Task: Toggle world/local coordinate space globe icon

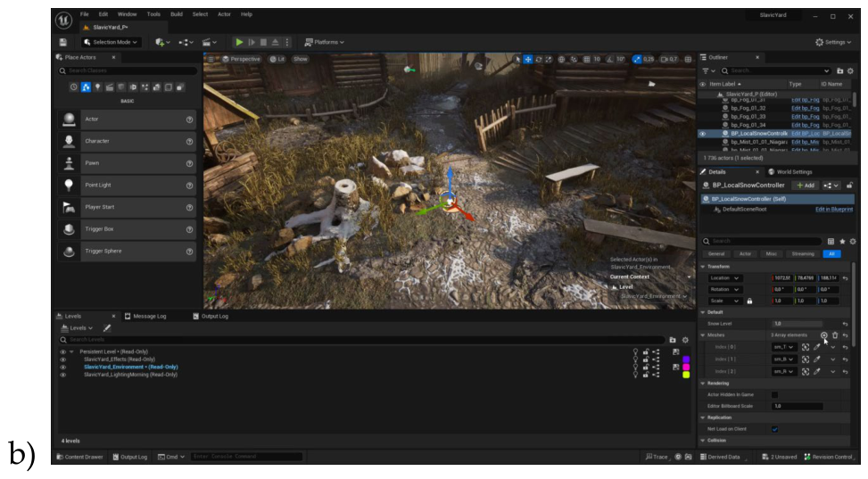Action: pos(561,59)
